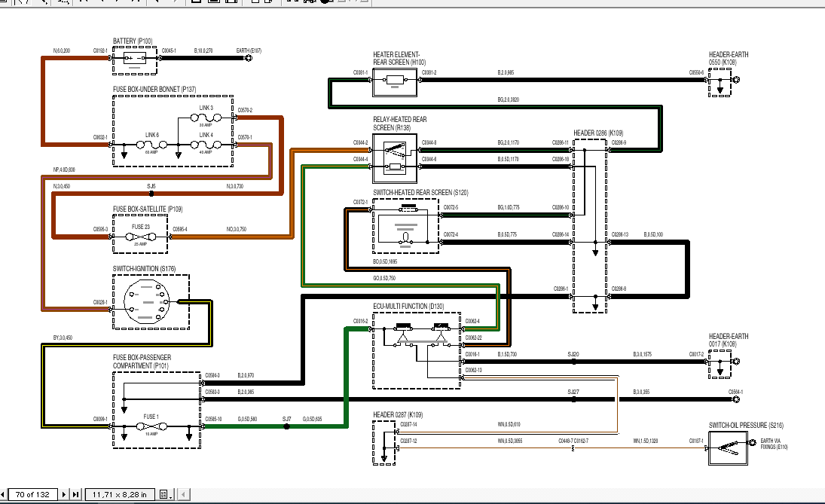Screen dimensions: 825x504
Task: Click the wire label 'GO,0.5D,750'
Action: tap(384, 278)
